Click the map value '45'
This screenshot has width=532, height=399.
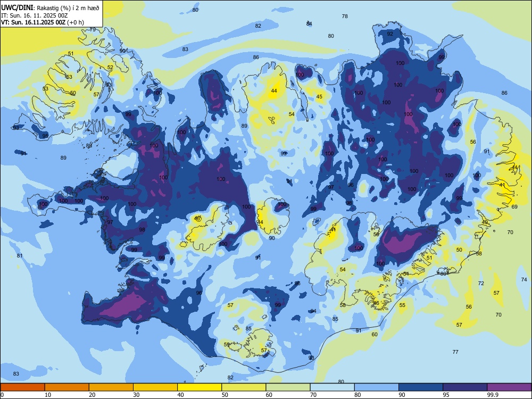(319, 97)
